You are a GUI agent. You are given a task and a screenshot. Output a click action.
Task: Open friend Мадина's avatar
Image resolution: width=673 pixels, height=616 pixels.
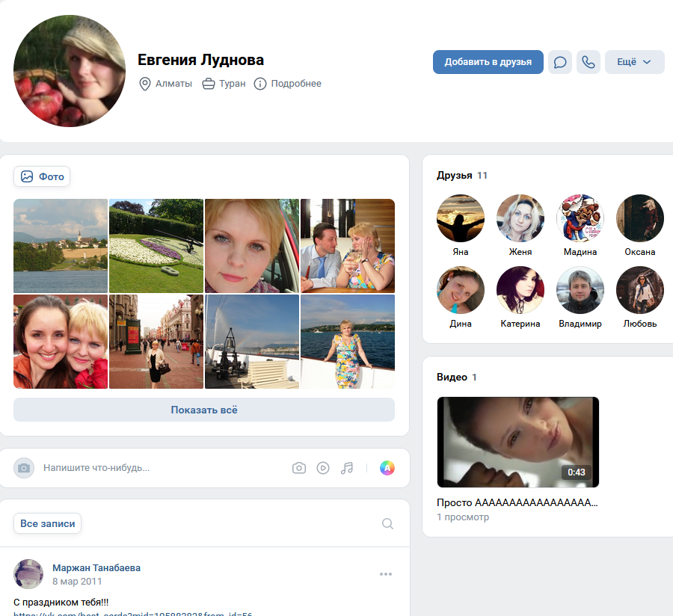point(580,218)
